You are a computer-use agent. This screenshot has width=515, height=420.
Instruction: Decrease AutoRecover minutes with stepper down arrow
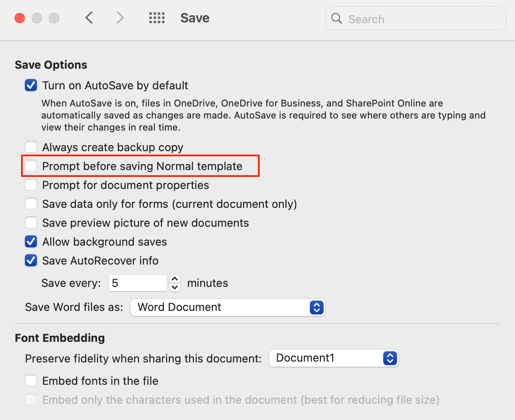click(175, 288)
